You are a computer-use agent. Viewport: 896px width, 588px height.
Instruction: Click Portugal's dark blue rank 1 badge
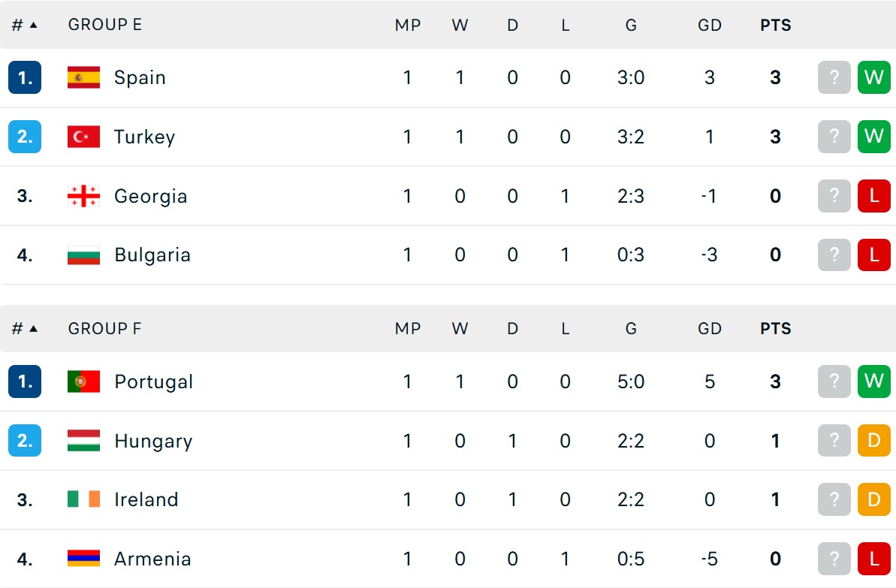click(25, 381)
